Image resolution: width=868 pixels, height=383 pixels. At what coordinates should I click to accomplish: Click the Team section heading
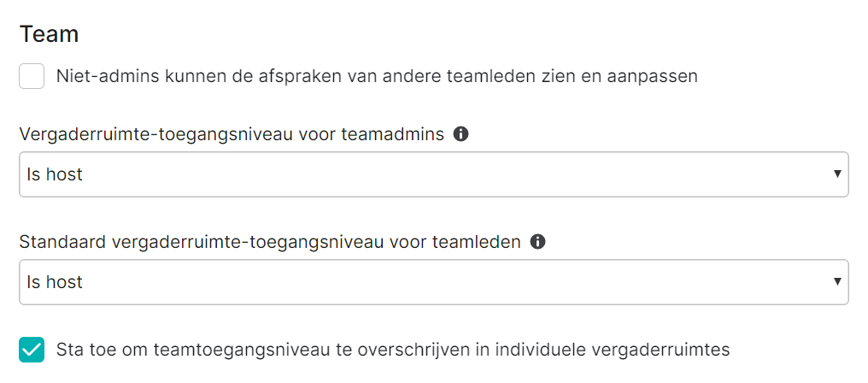coord(49,34)
